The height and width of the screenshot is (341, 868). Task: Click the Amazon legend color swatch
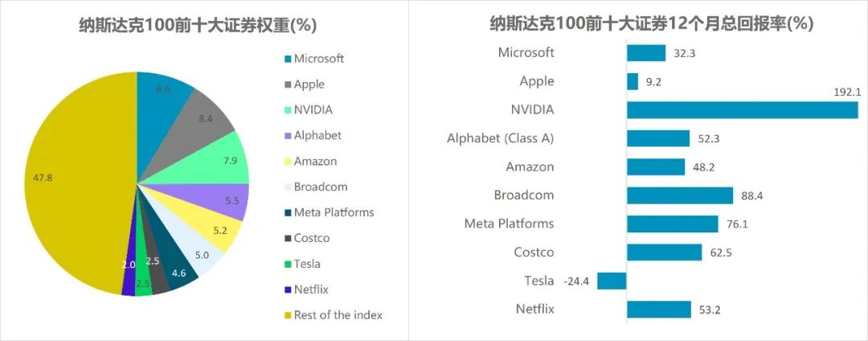click(287, 162)
